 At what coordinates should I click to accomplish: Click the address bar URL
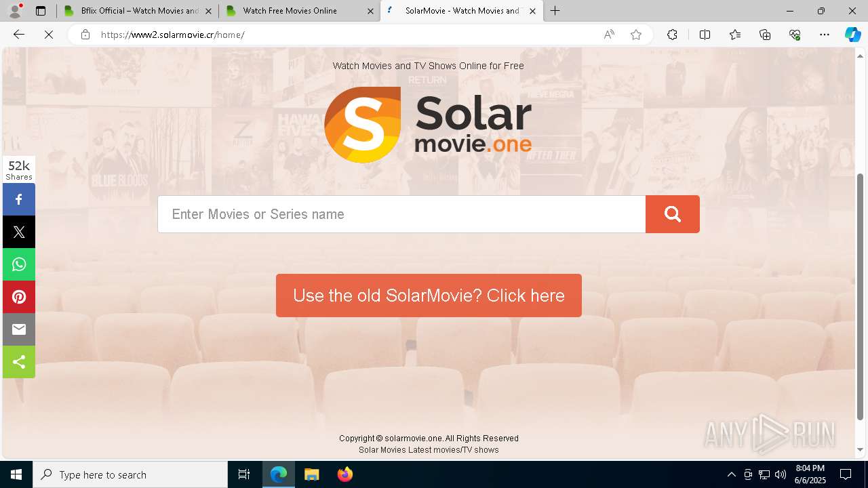[x=172, y=35]
